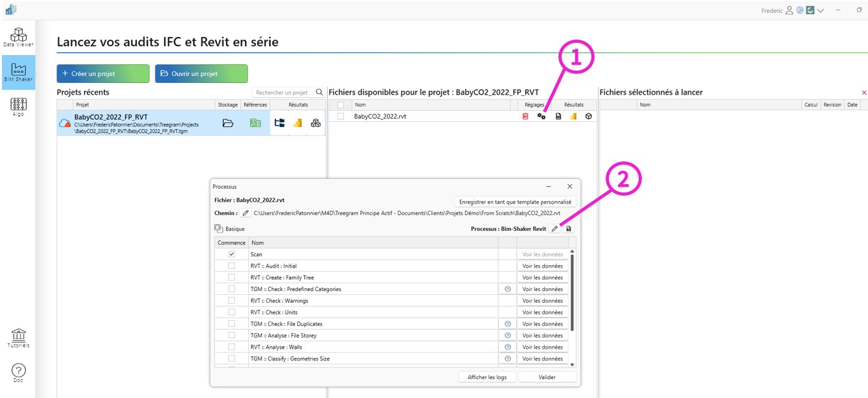Enable RVT :: Audit : Initial checkbox
868x398 pixels.
tap(231, 266)
